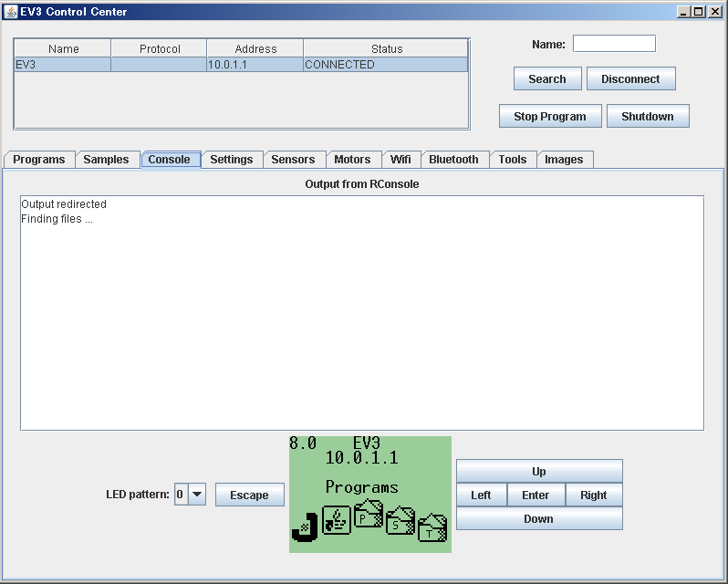Open the Tools tab
728x584 pixels.
tap(512, 160)
